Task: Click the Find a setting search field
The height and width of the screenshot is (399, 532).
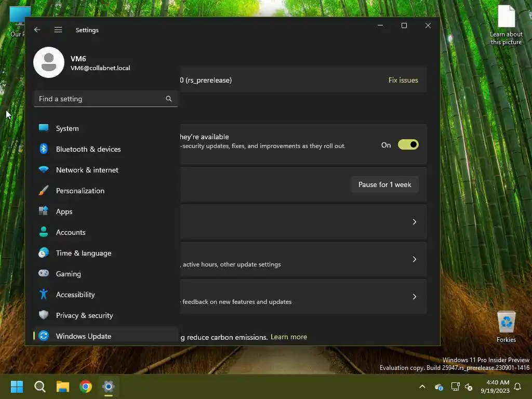Action: (106, 99)
